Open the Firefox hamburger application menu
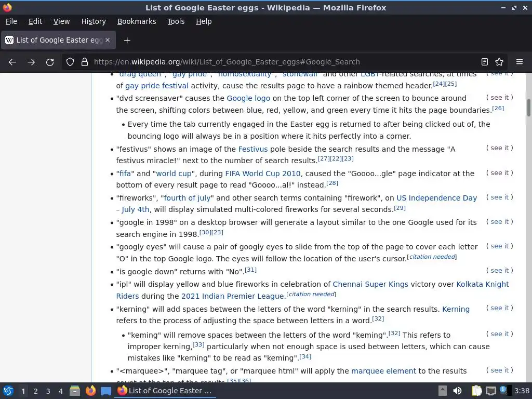The height and width of the screenshot is (399, 532). (520, 62)
